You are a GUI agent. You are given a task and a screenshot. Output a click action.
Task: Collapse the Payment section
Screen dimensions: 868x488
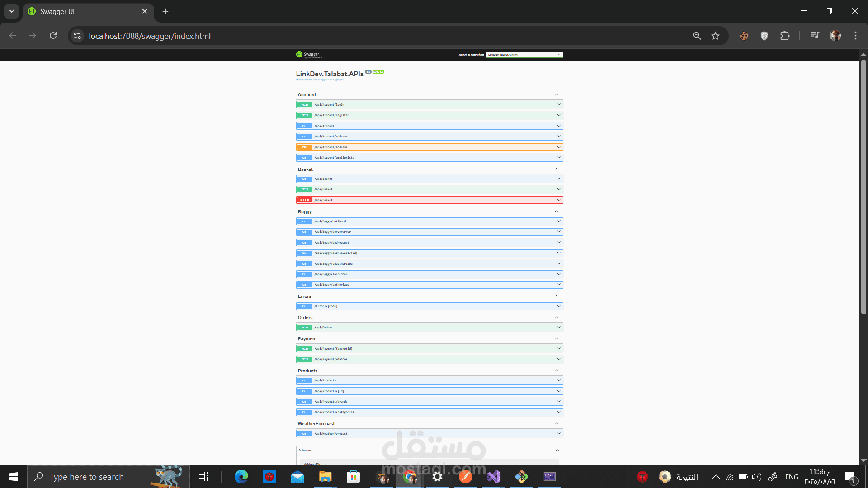coord(557,339)
